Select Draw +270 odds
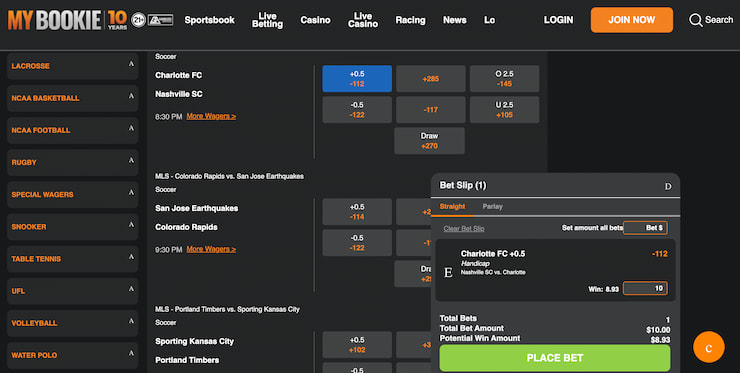 (x=429, y=141)
